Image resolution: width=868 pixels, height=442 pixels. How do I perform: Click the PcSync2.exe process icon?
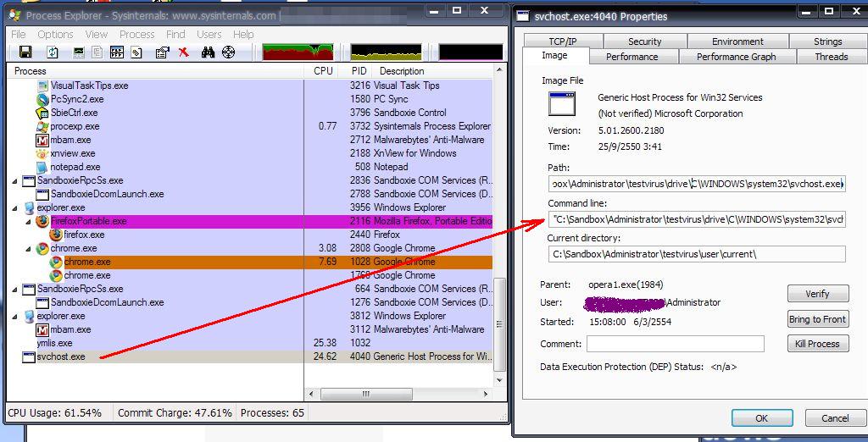(x=42, y=100)
